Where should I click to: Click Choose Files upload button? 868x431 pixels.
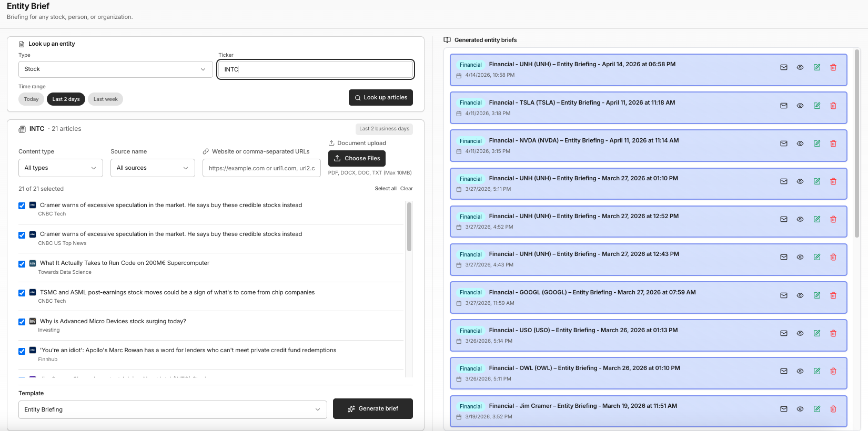(357, 158)
